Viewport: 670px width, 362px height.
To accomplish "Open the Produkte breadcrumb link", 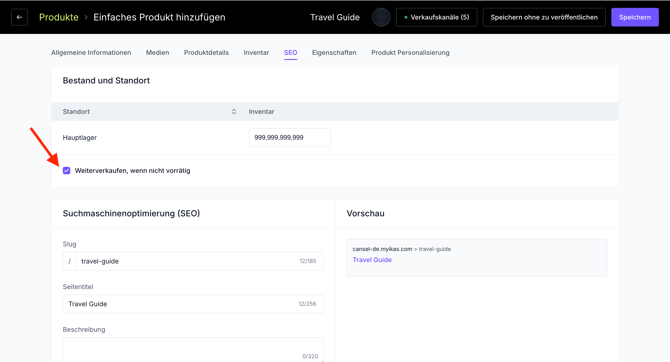I will pos(59,18).
